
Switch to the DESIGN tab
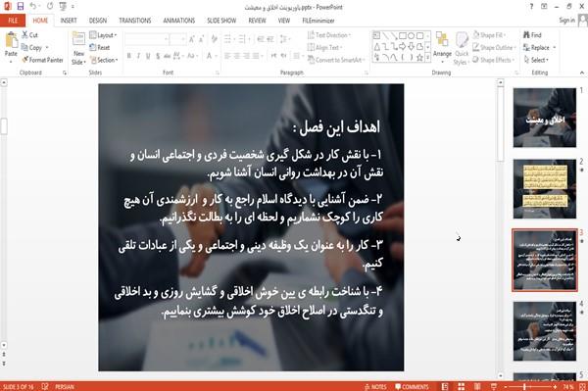point(98,21)
